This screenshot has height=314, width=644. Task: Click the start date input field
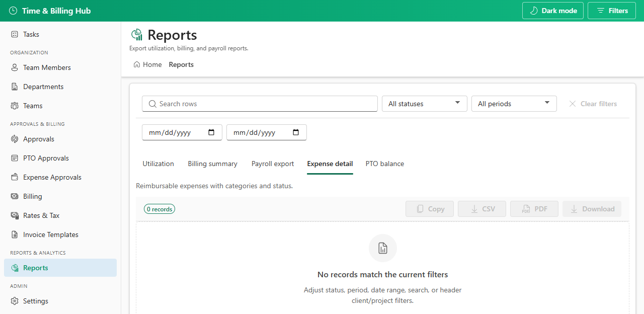pos(182,132)
